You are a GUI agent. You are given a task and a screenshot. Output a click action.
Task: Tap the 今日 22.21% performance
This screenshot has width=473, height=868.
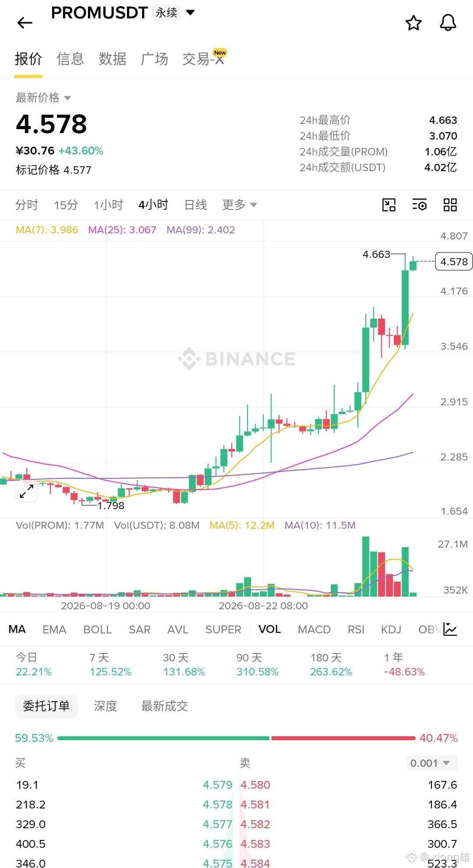pyautogui.click(x=34, y=664)
